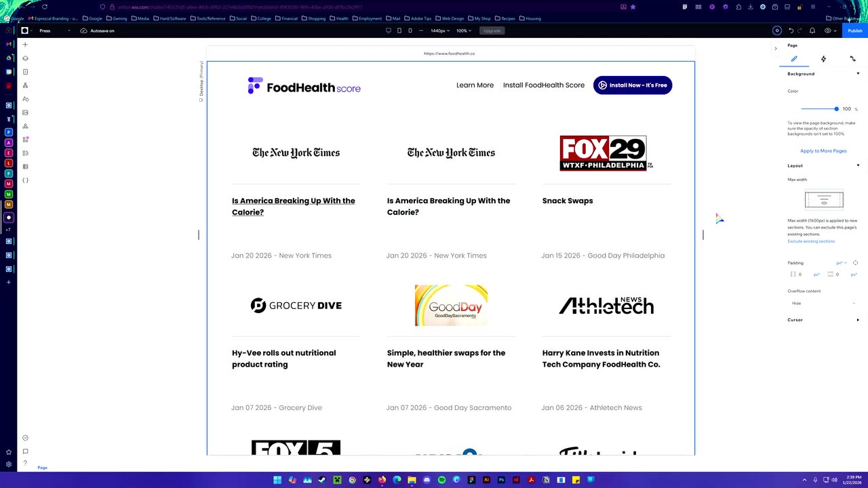This screenshot has width=868, height=488.
Task: Open Spotify from the taskbar
Action: 441,480
